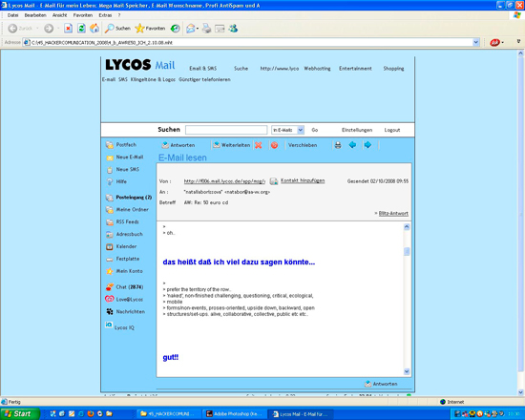Open the Favoriten menu in the menu bar

pos(83,15)
